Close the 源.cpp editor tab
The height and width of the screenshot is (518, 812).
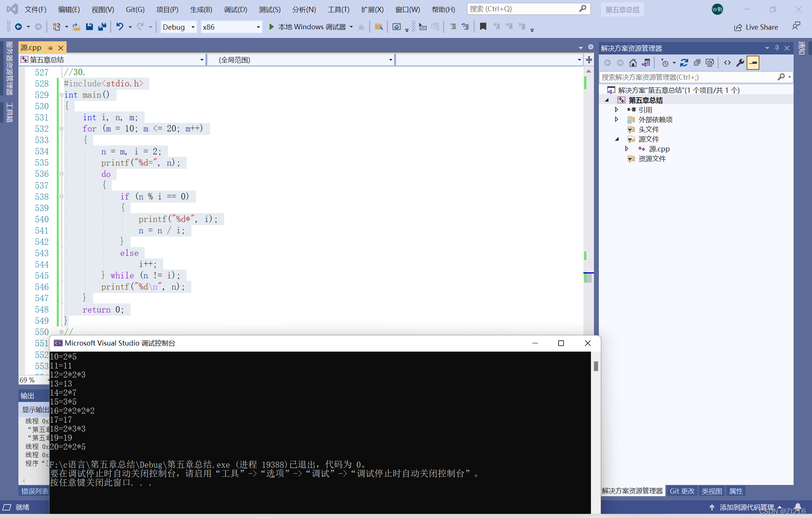tap(61, 48)
